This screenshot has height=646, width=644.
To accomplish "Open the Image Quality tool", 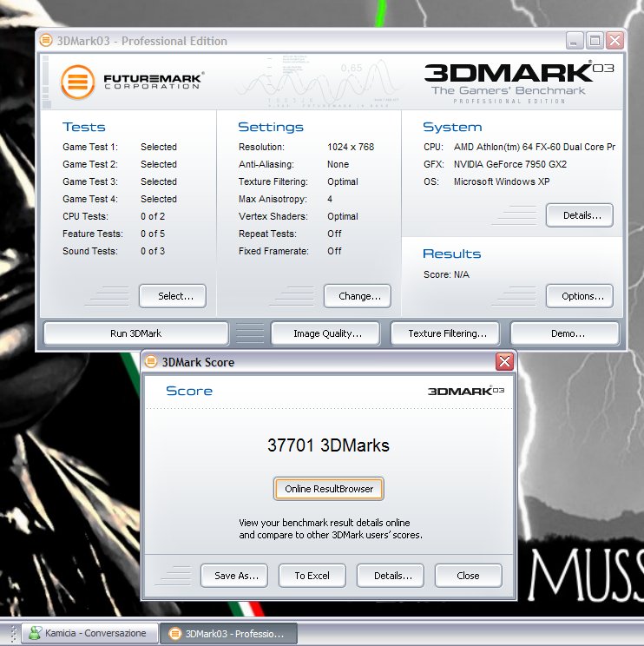I will point(327,333).
